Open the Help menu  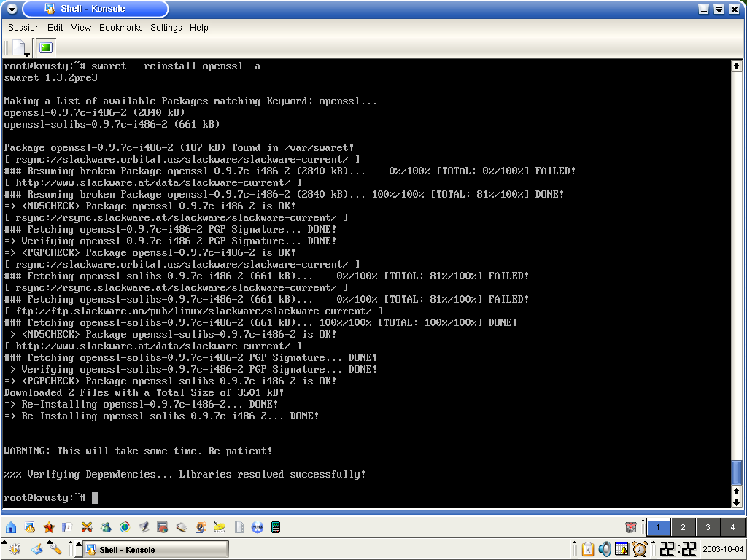(x=198, y=28)
